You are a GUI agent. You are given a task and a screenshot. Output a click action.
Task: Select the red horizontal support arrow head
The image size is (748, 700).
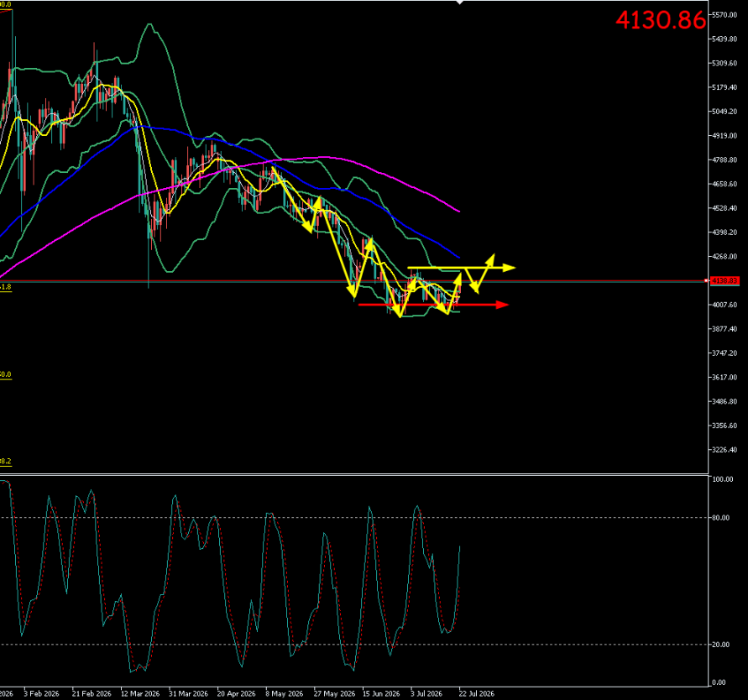click(x=502, y=304)
